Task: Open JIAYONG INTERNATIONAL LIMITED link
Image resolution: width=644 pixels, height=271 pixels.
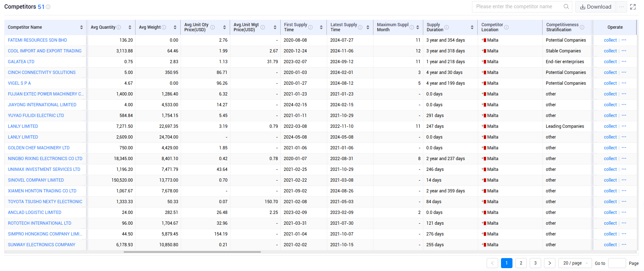Action: point(42,105)
